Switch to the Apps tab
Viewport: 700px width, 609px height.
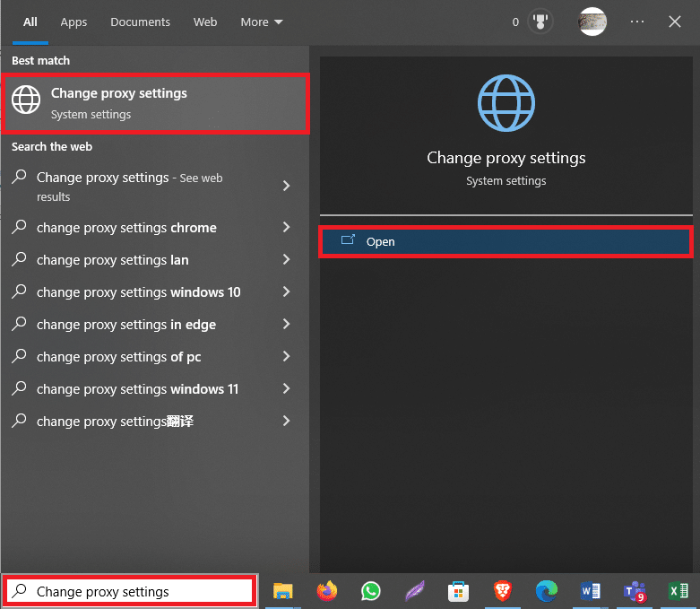[73, 22]
